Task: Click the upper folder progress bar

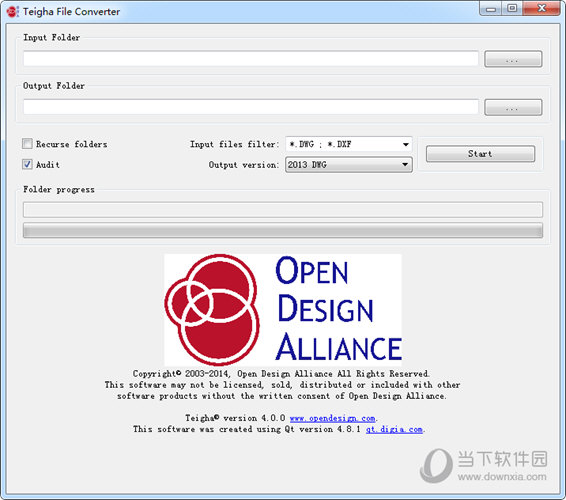Action: pyautogui.click(x=283, y=210)
